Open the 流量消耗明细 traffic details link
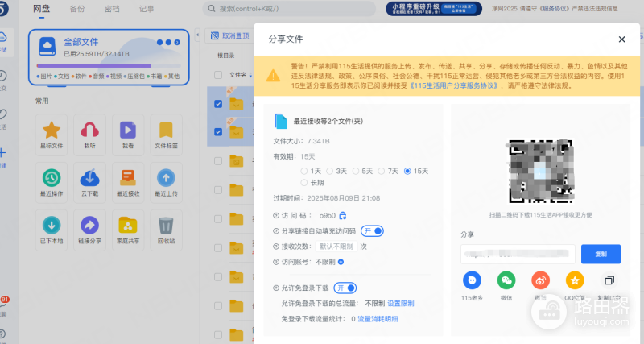 (378, 319)
